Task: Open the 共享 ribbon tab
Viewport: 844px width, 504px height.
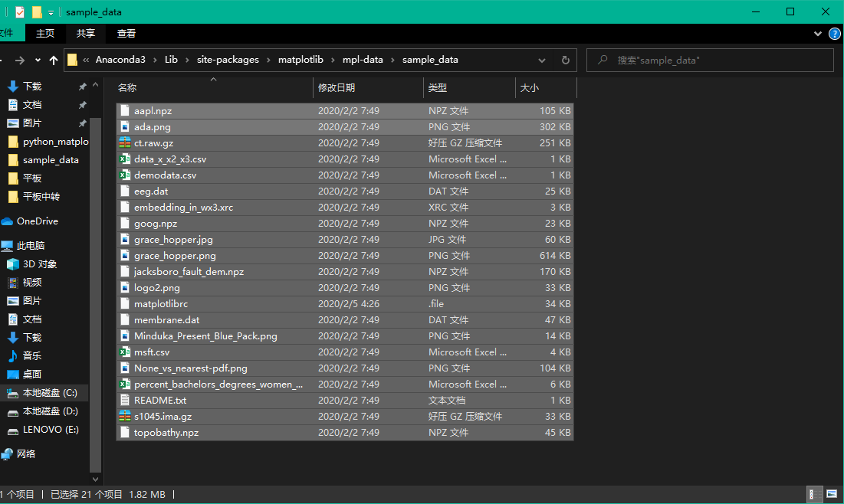Action: click(85, 33)
